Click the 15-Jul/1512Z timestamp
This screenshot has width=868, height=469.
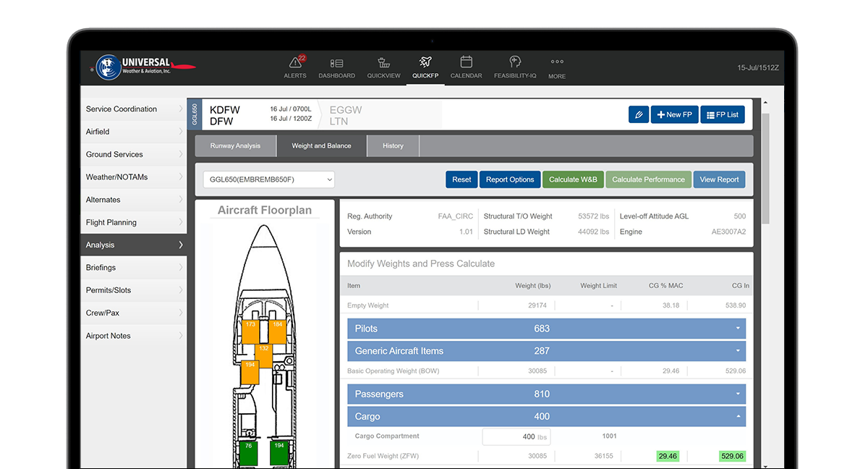click(x=758, y=67)
